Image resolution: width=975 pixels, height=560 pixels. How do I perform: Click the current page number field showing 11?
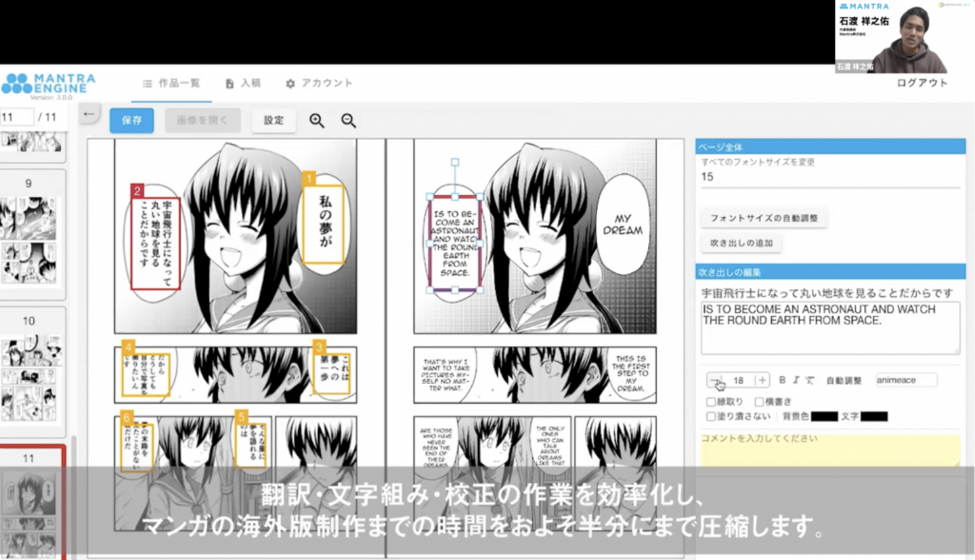pyautogui.click(x=17, y=116)
